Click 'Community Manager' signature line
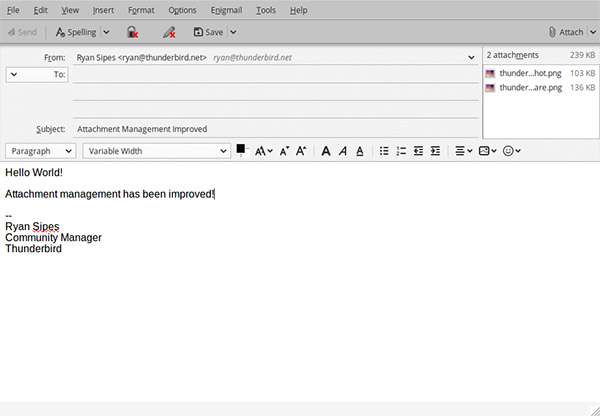Viewport: 600px width, 416px height. coord(54,238)
